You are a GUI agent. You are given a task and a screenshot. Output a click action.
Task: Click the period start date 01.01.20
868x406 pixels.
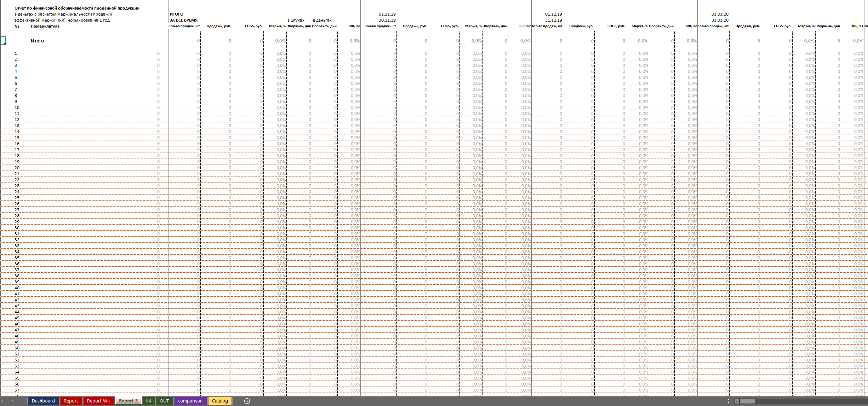tap(720, 14)
